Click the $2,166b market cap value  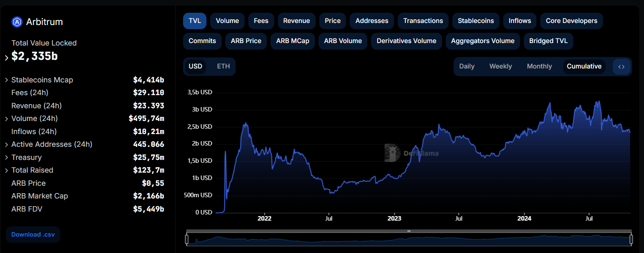[x=149, y=196]
